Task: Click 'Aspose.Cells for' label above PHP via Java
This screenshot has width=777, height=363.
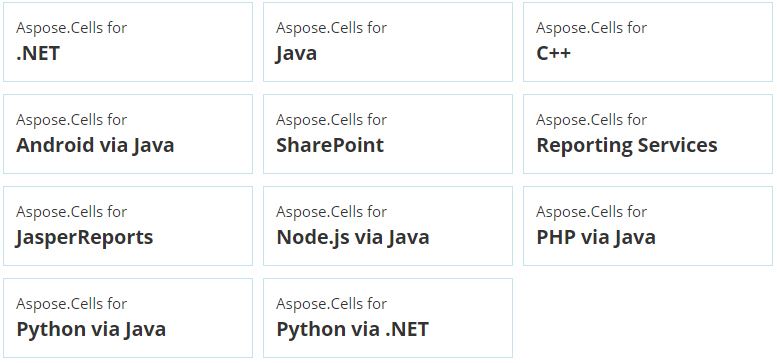Action: pos(592,212)
